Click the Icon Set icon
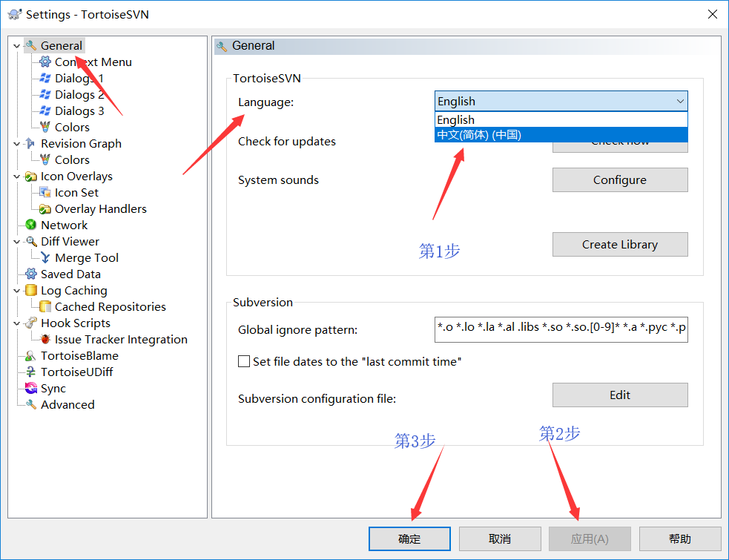 coord(45,193)
